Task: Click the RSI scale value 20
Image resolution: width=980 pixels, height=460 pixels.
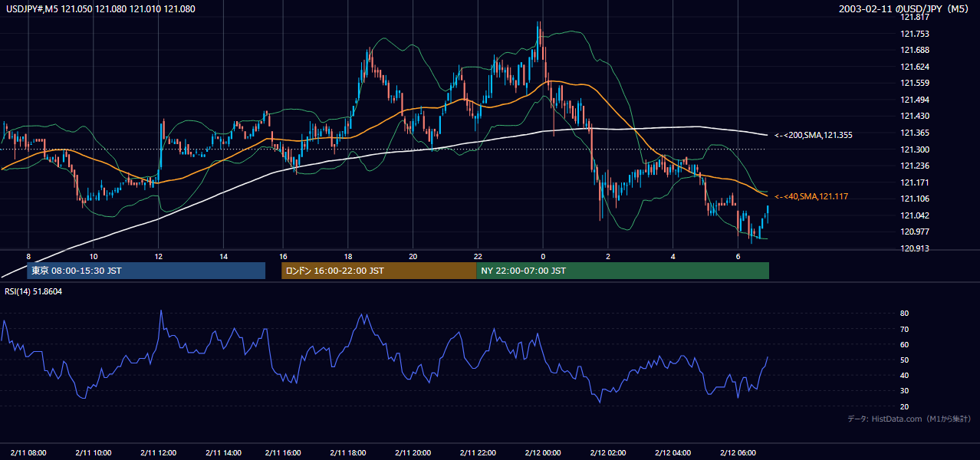Action: pos(904,406)
